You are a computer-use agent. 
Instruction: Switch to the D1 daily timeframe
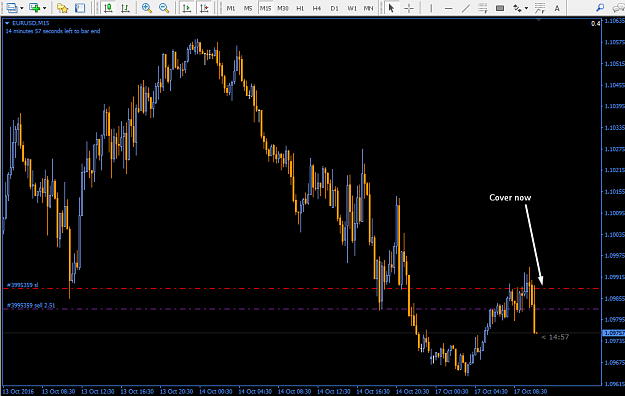tap(334, 8)
